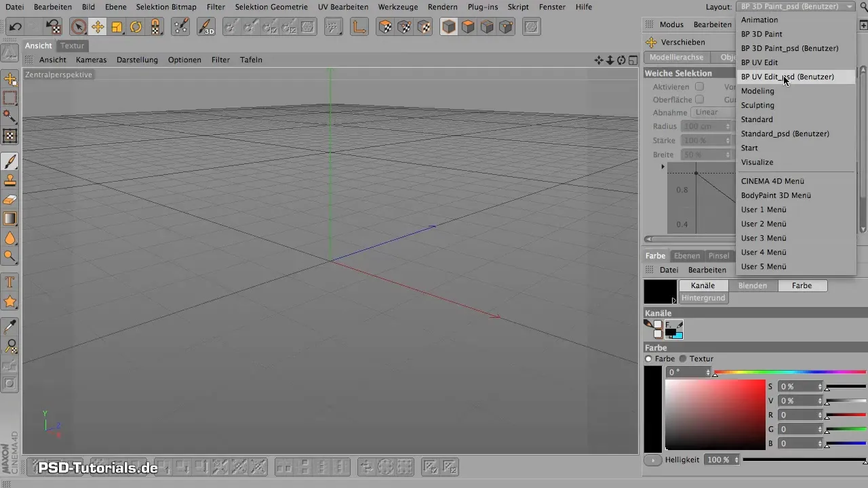868x488 pixels.
Task: Click the Radius value stepper
Action: coord(728,126)
